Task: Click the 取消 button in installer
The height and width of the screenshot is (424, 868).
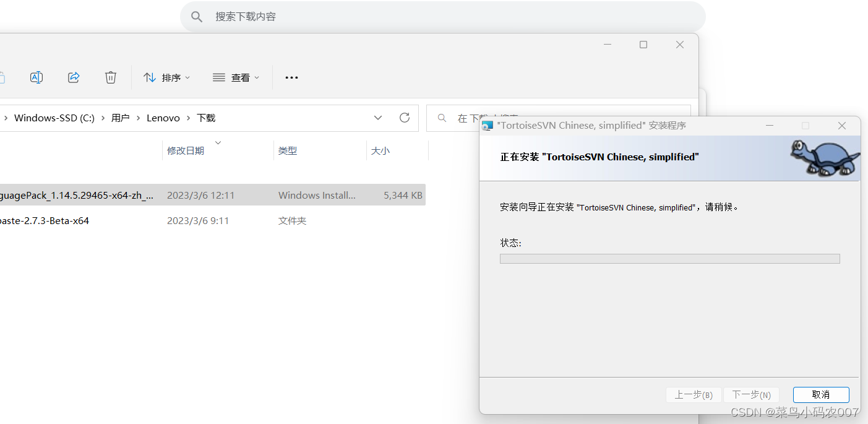Action: coord(821,395)
